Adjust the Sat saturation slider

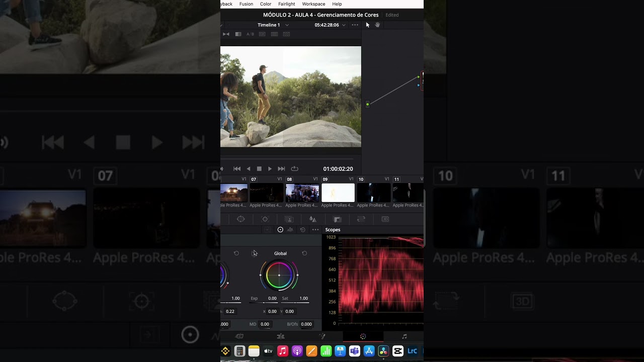[x=296, y=303]
